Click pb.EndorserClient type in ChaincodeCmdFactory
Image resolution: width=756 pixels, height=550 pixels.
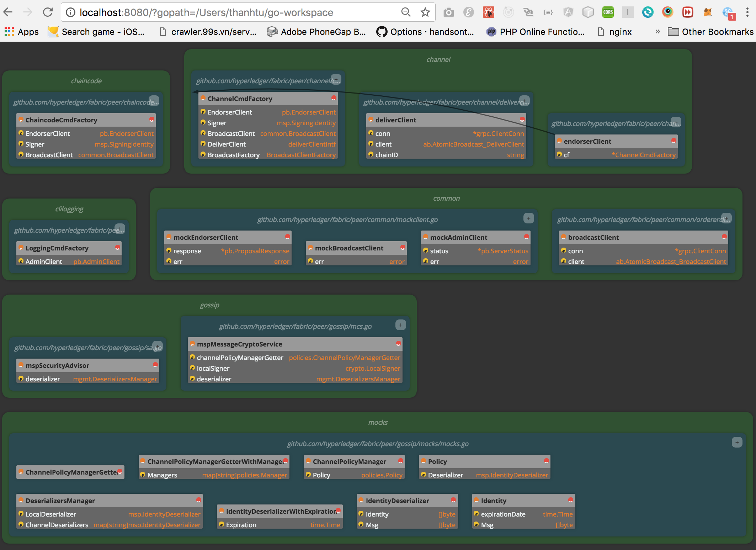point(127,133)
